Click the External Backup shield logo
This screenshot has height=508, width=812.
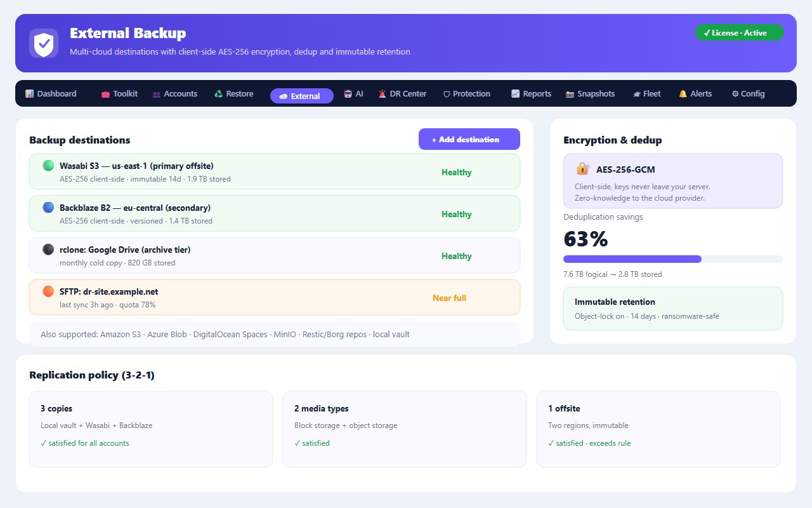(x=44, y=43)
